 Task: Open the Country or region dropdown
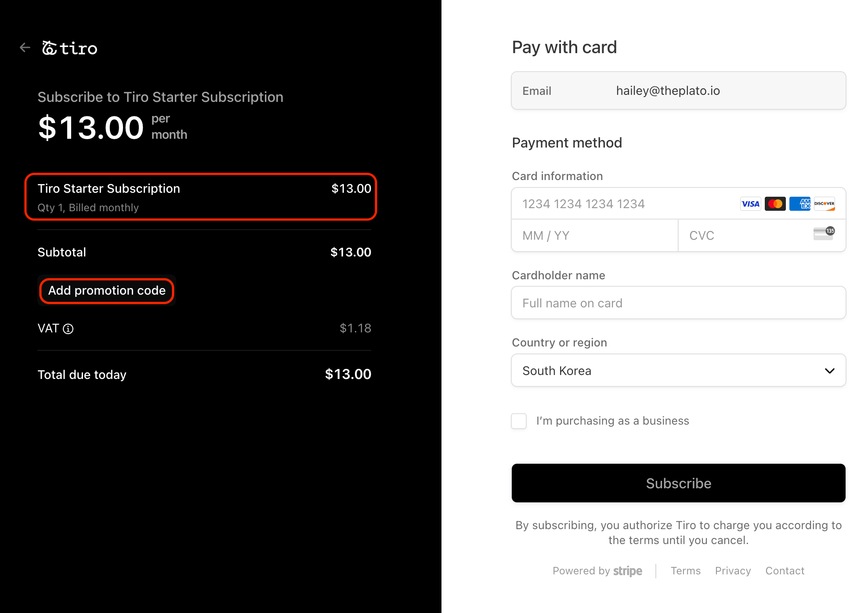[x=678, y=371]
